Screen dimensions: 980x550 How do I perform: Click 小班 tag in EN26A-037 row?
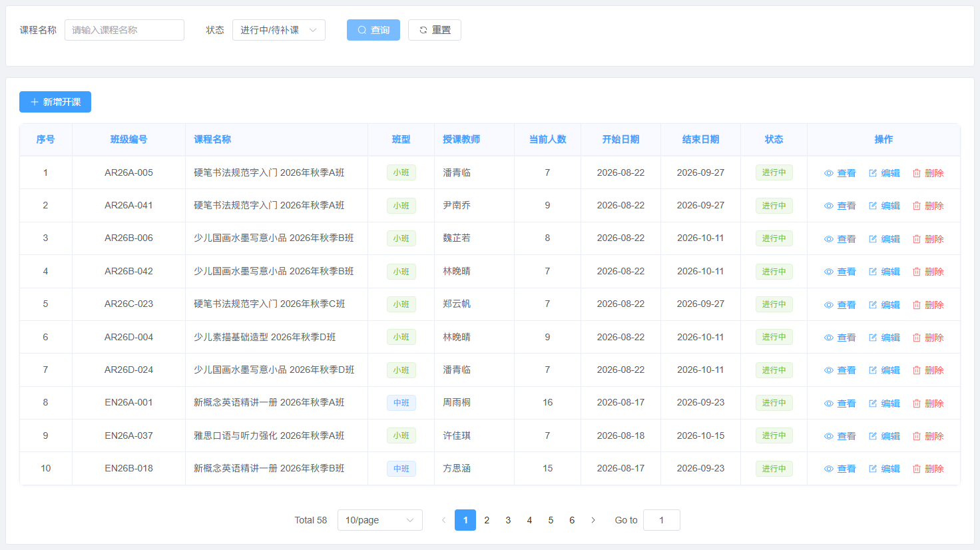click(x=401, y=435)
